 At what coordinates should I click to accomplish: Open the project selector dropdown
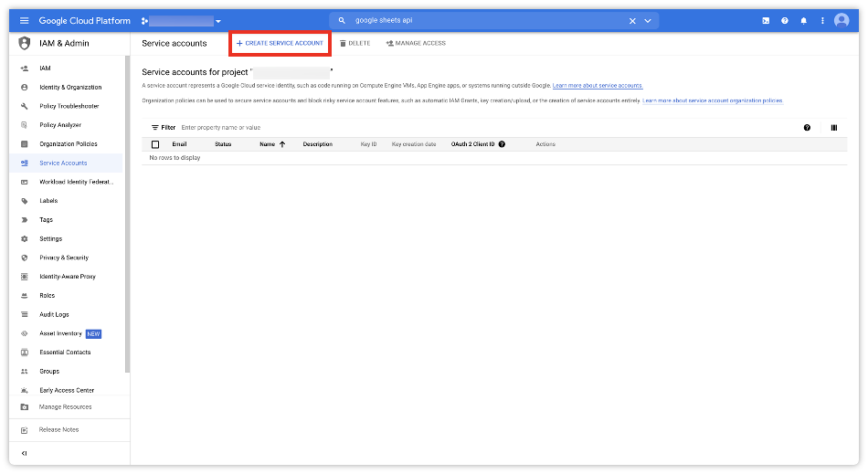tap(181, 21)
